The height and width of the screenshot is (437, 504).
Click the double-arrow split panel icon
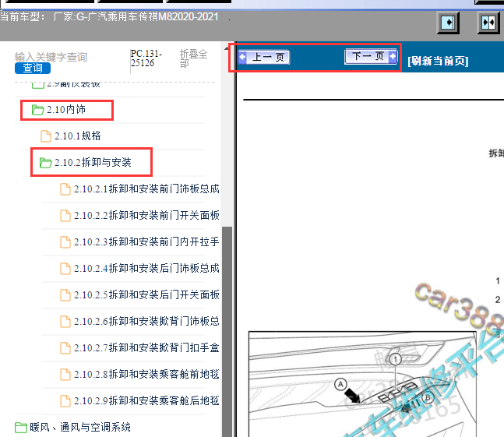coord(488,23)
